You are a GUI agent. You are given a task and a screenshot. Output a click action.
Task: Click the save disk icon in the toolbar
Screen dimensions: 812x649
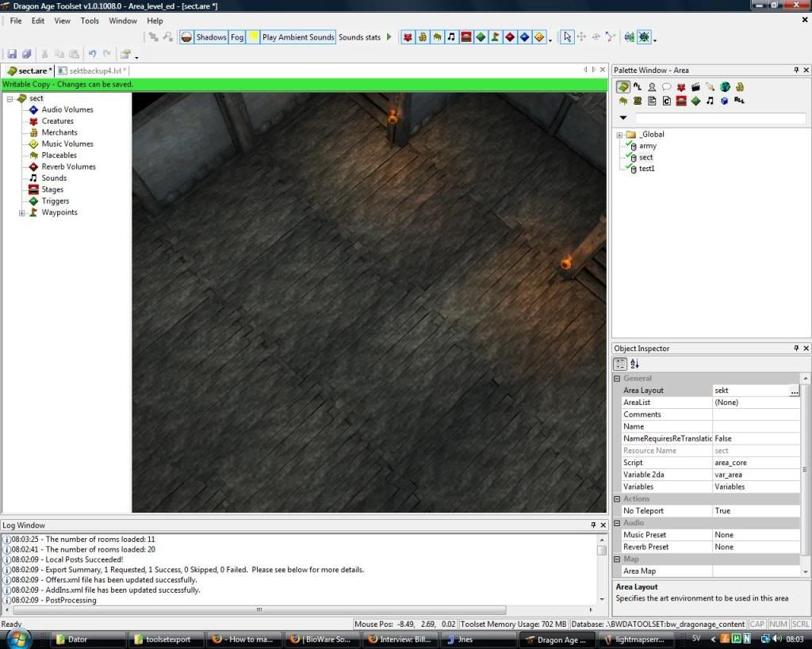click(12, 55)
